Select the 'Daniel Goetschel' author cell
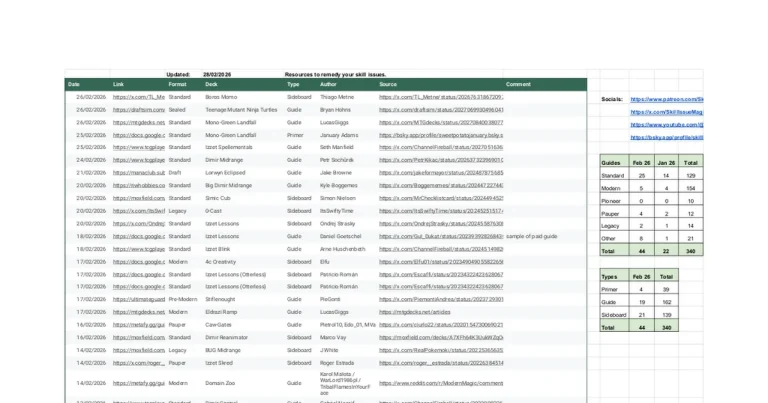 [x=340, y=236]
